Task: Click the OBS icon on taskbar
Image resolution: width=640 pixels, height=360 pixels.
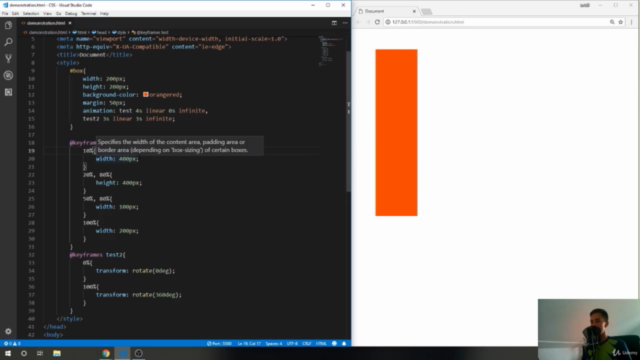Action: tap(138, 353)
